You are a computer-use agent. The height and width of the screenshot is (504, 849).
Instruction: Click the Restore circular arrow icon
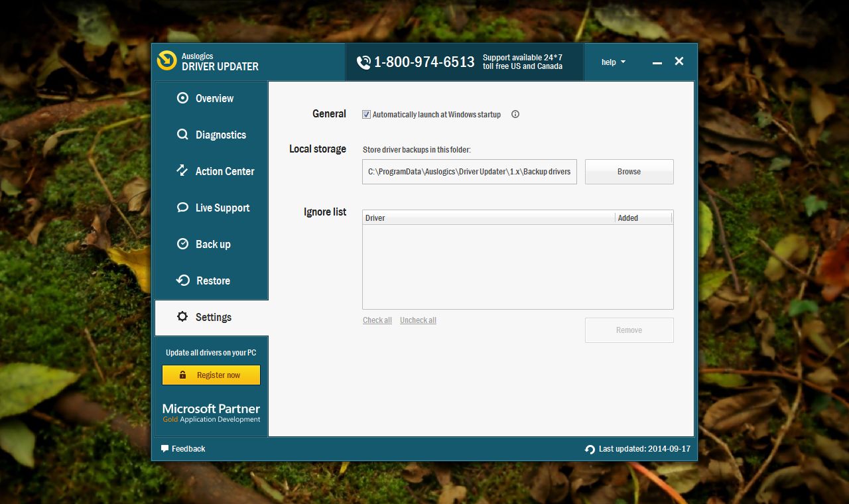[x=183, y=281]
